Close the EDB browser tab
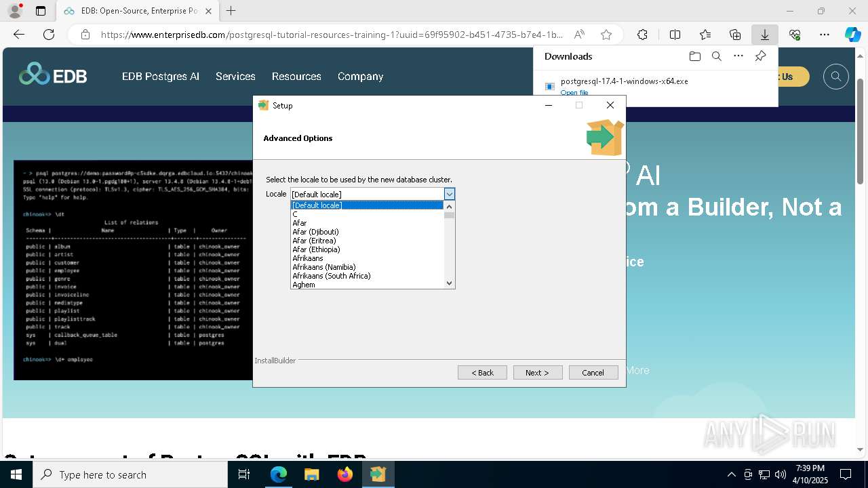The width and height of the screenshot is (868, 488). click(x=208, y=11)
